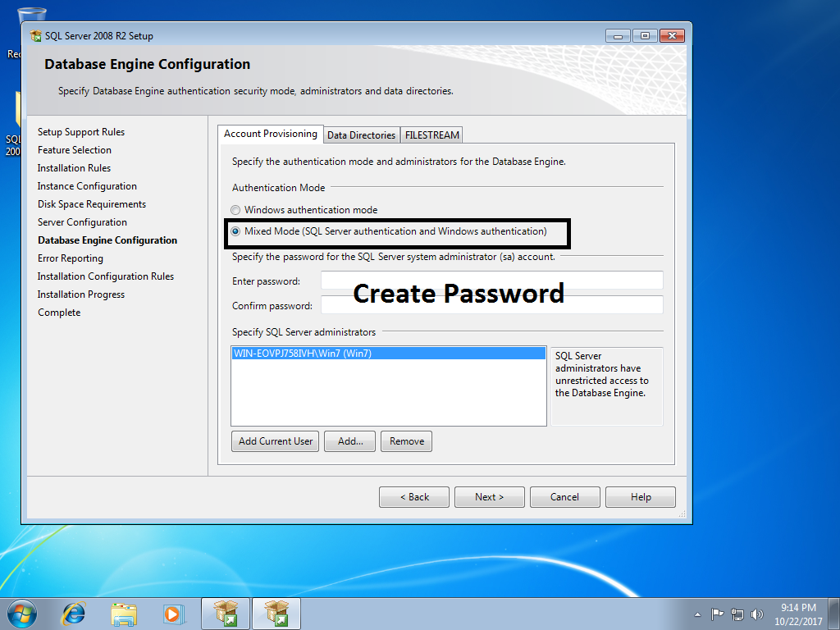Switch to Data Directories tab
Image resolution: width=840 pixels, height=630 pixels.
pos(361,135)
